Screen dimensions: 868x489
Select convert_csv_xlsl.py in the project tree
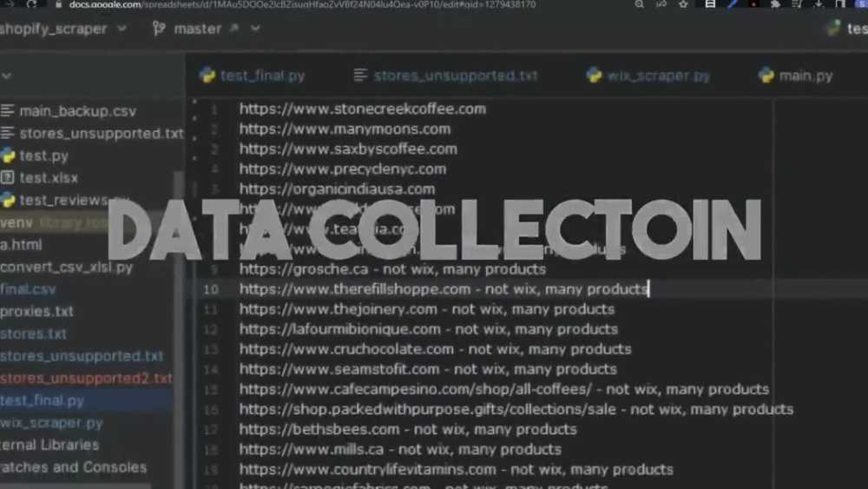click(x=67, y=267)
